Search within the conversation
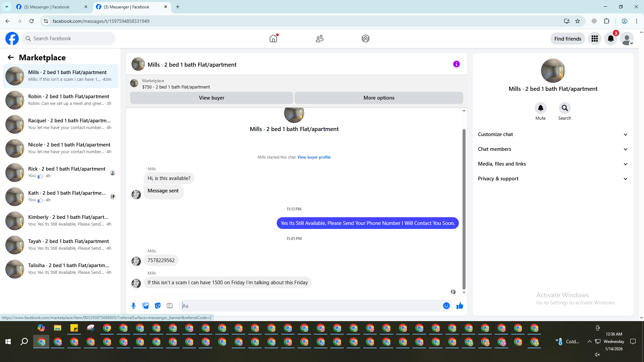The image size is (644, 362). [565, 108]
